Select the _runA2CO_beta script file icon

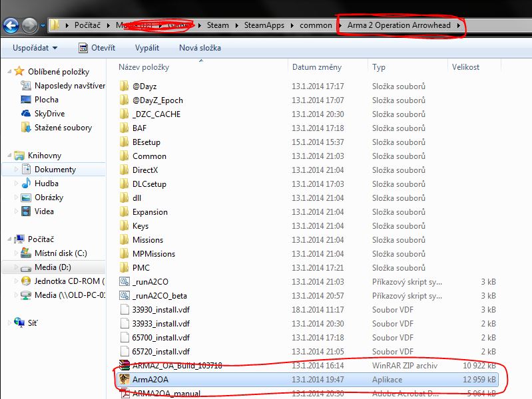125,295
